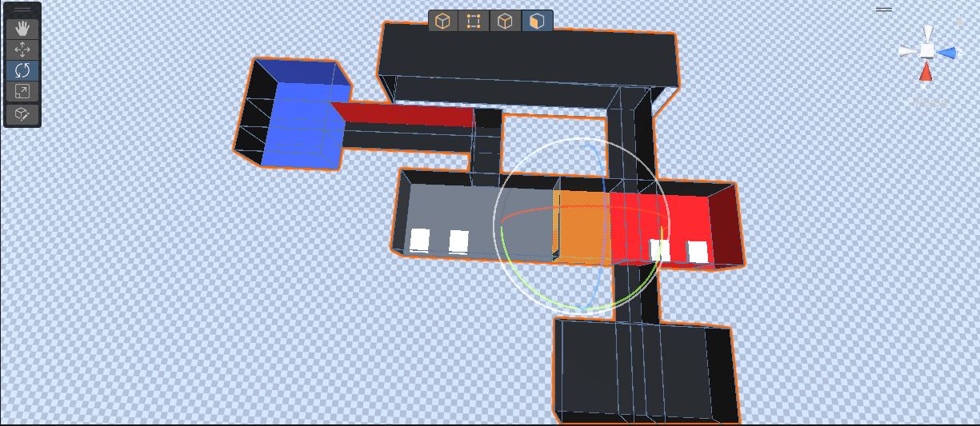Select the Move tool
980x426 pixels.
click(22, 50)
